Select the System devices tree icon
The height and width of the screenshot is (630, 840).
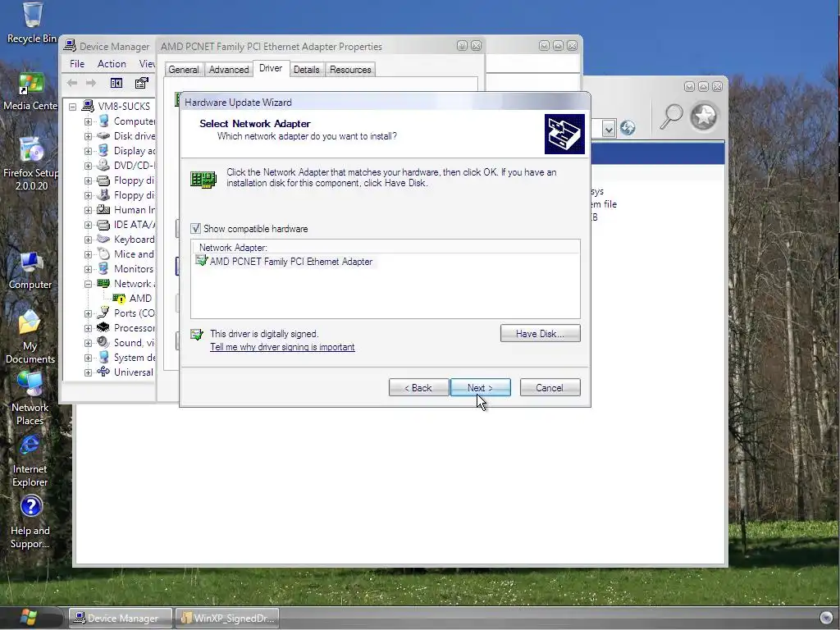103,358
